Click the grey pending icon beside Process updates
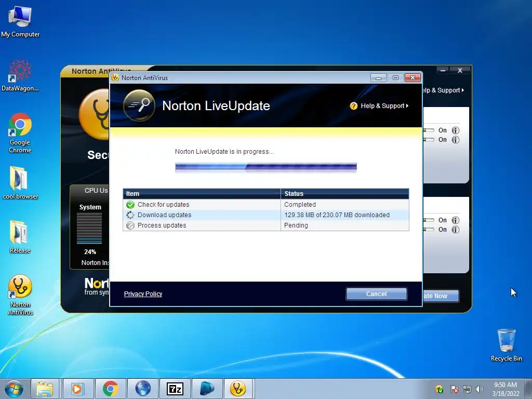The height and width of the screenshot is (399, 532). pos(130,225)
